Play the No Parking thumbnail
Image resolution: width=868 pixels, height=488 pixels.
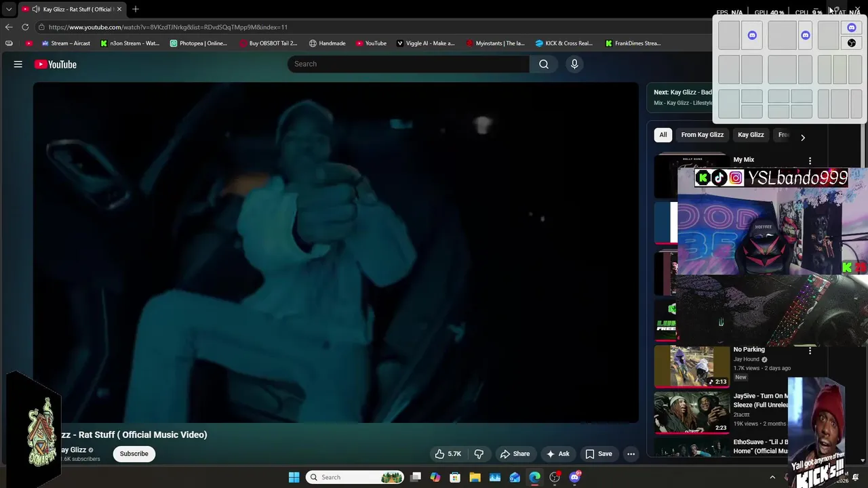click(x=691, y=366)
